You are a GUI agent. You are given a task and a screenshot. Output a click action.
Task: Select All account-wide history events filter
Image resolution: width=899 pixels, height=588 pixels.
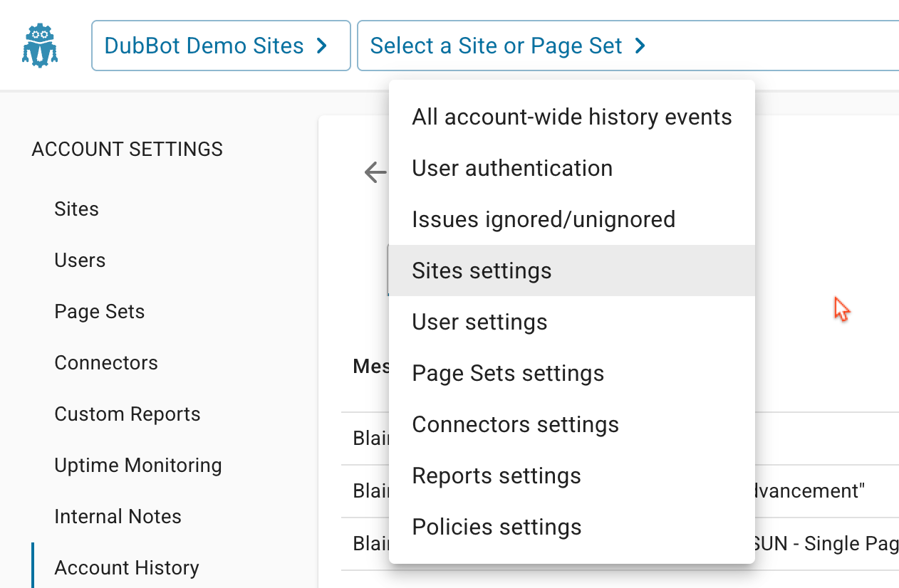[571, 117]
